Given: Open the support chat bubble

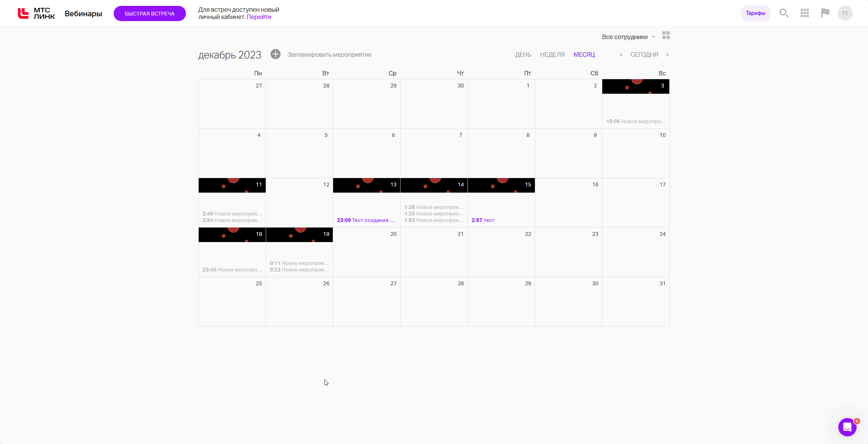Looking at the screenshot, I should 847,427.
